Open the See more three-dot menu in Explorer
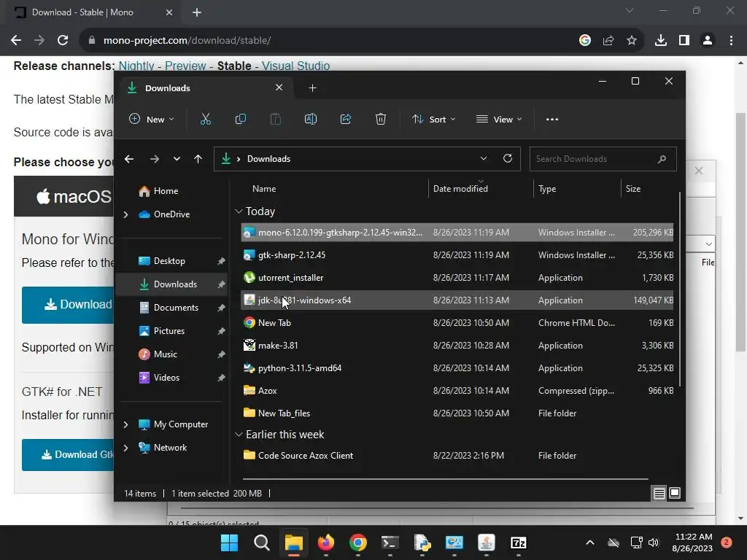Screen dimensions: 747x560 [x=552, y=120]
